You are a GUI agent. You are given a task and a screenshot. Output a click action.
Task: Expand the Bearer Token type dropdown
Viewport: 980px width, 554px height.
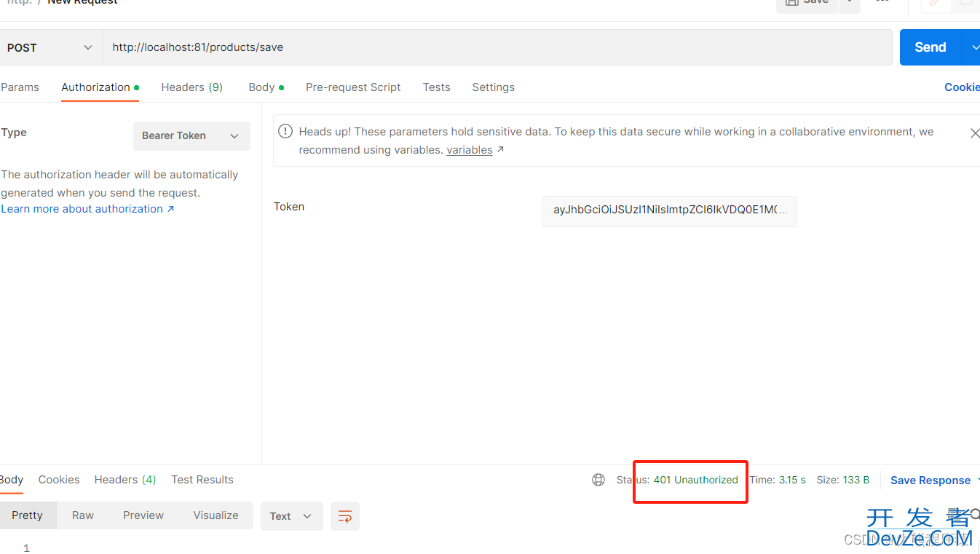tap(191, 136)
